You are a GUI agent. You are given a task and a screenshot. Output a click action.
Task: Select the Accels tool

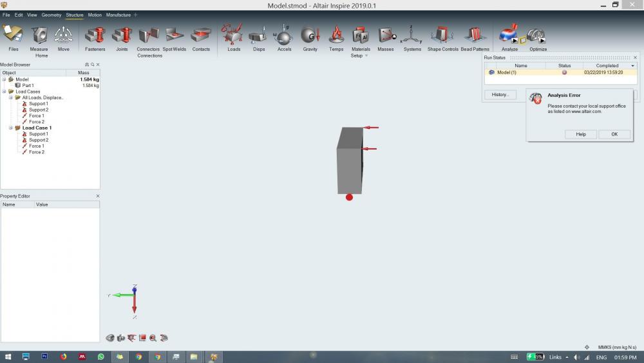click(x=283, y=35)
